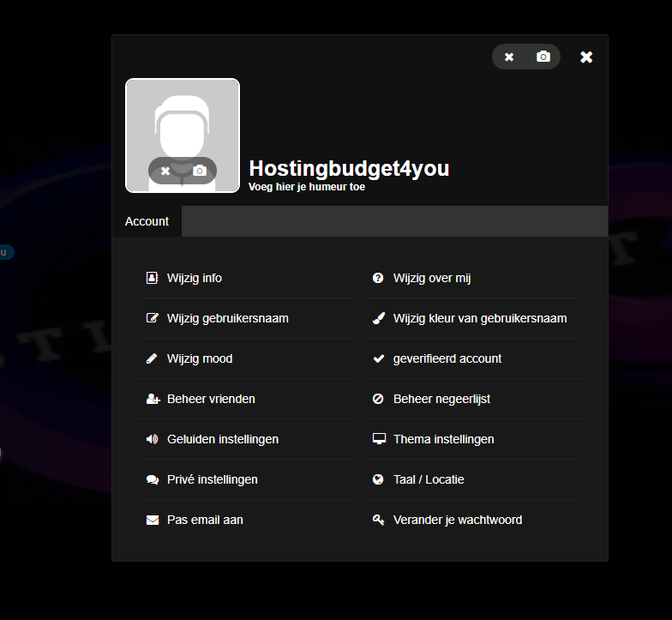Click the ban icon beside Beheer negeerlijst
Viewport: 672px width, 620px height.
[x=378, y=399]
